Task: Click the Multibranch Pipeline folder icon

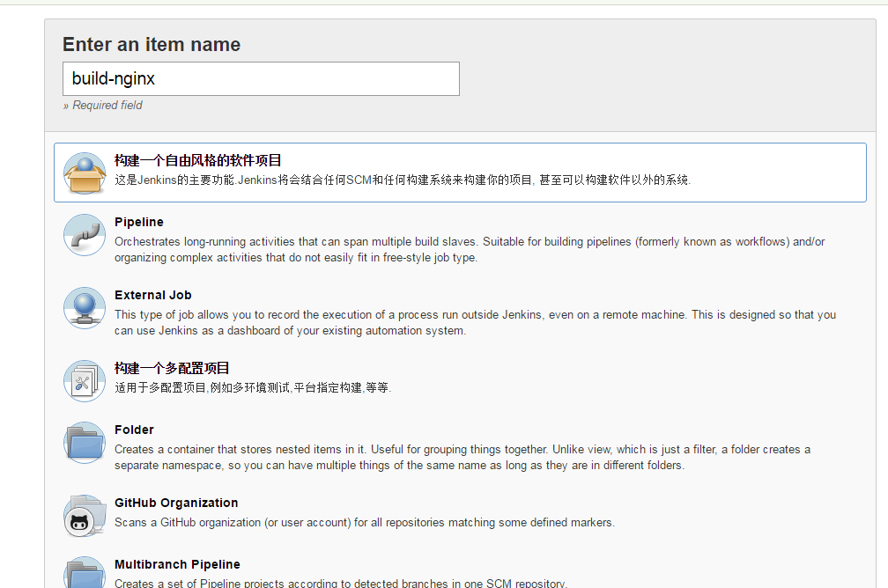Action: [85, 572]
